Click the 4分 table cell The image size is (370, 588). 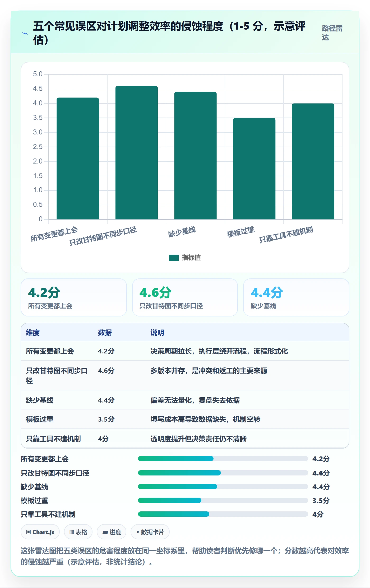pos(103,439)
